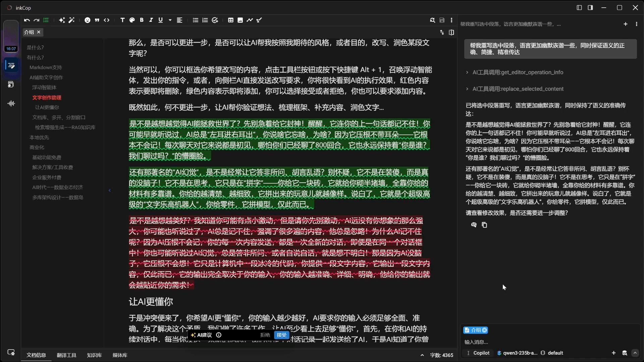The width and height of the screenshot is (644, 362).
Task: Expand the replace_selected_content tool call
Action: pos(518,89)
